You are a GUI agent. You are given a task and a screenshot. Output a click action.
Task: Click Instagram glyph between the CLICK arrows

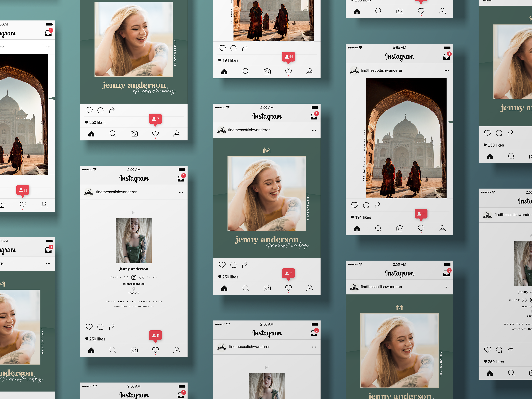point(134,277)
